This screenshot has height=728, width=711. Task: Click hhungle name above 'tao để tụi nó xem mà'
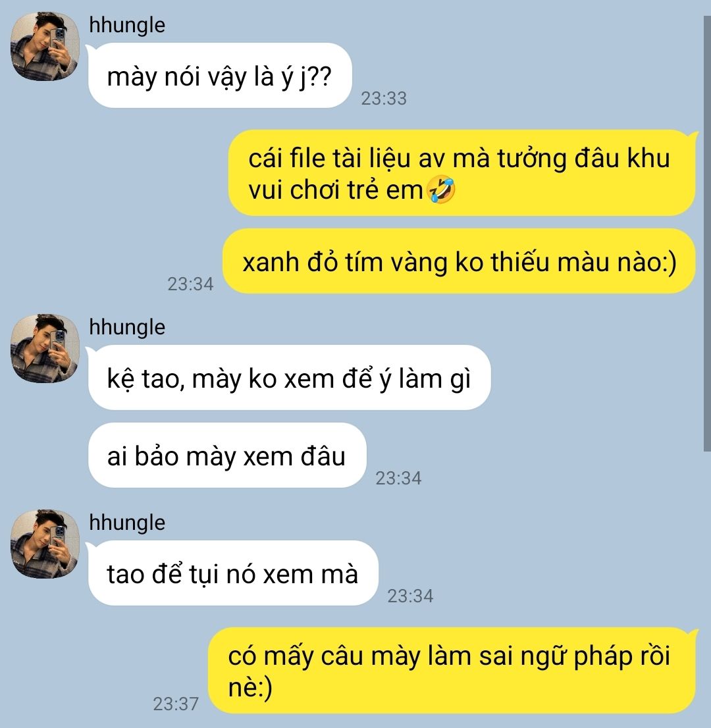127,523
